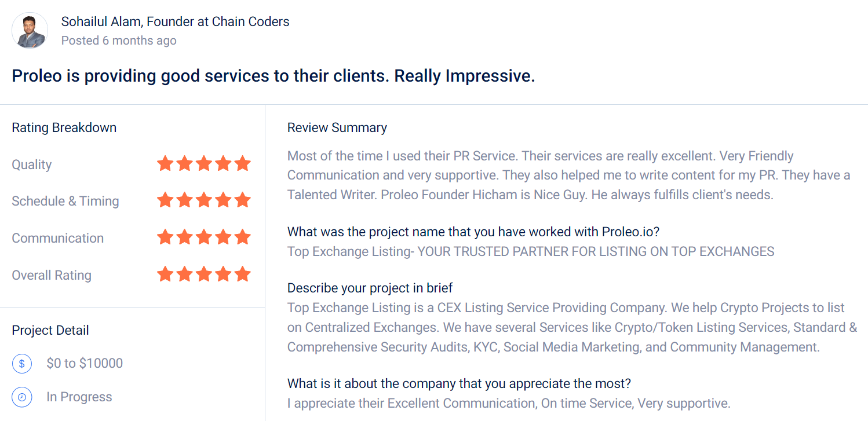Screen dimensions: 868x421
Task: Click the Describe your project in brief question
Action: [370, 288]
